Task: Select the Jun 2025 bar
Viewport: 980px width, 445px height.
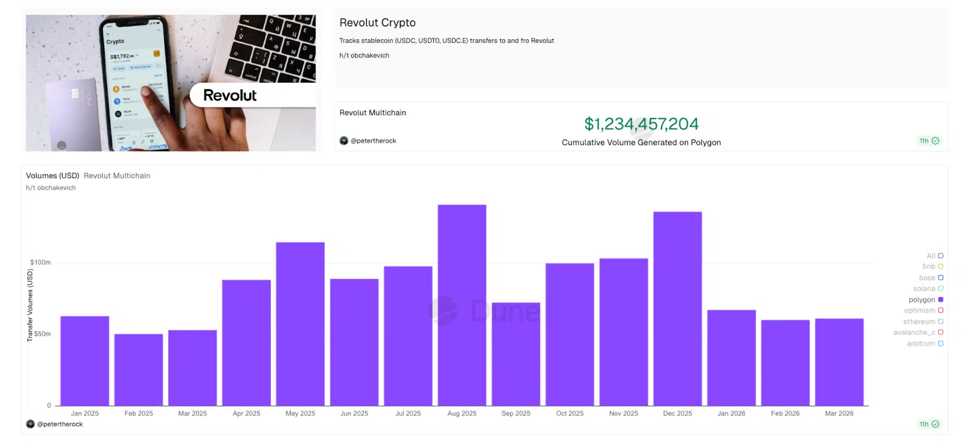Action: tap(354, 342)
